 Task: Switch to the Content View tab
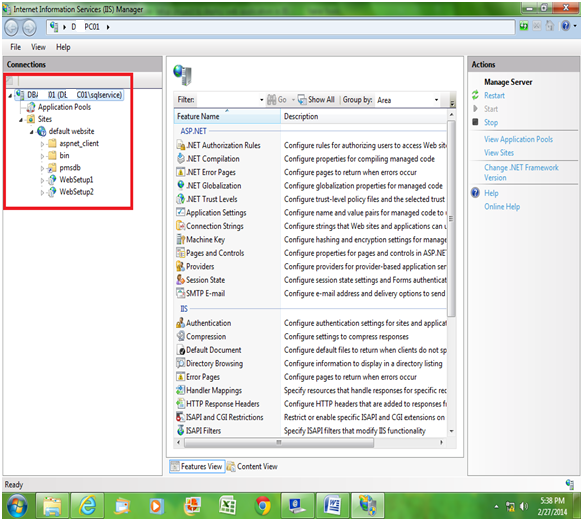point(252,466)
